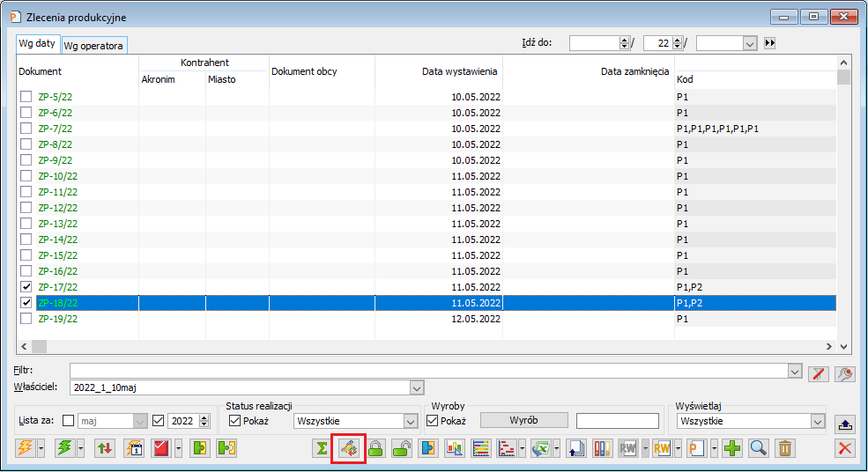Switch to the Wg operatora tab

(x=93, y=46)
